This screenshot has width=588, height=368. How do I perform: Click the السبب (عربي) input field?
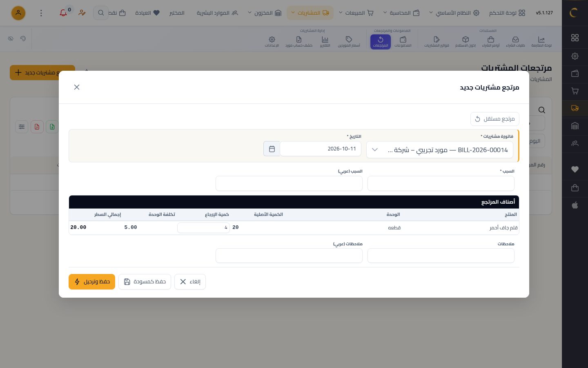(x=289, y=184)
